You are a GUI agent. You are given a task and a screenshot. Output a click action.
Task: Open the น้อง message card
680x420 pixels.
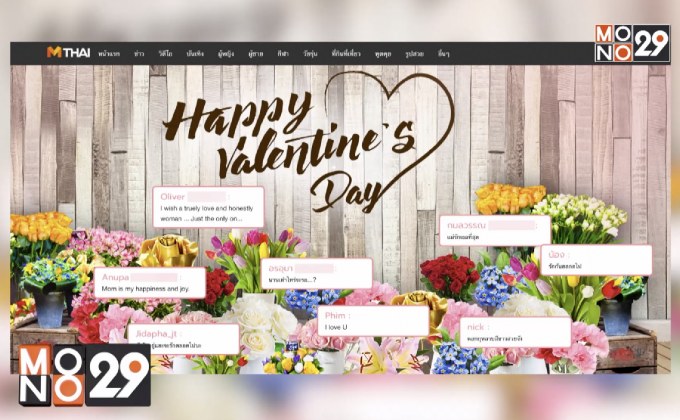tap(596, 260)
